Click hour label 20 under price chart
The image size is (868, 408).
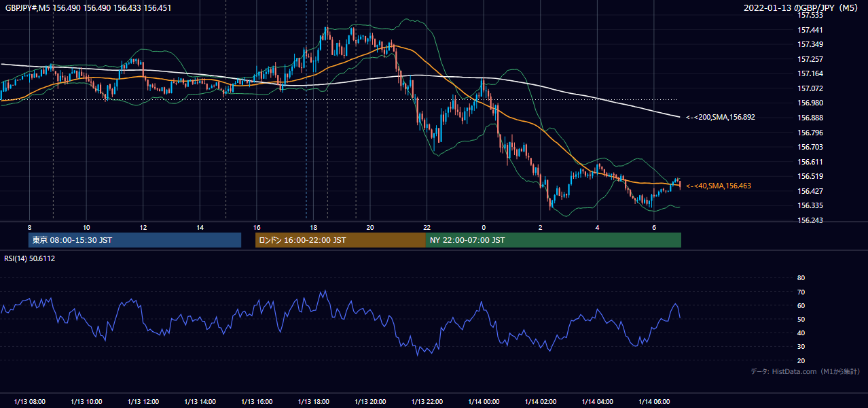click(370, 227)
